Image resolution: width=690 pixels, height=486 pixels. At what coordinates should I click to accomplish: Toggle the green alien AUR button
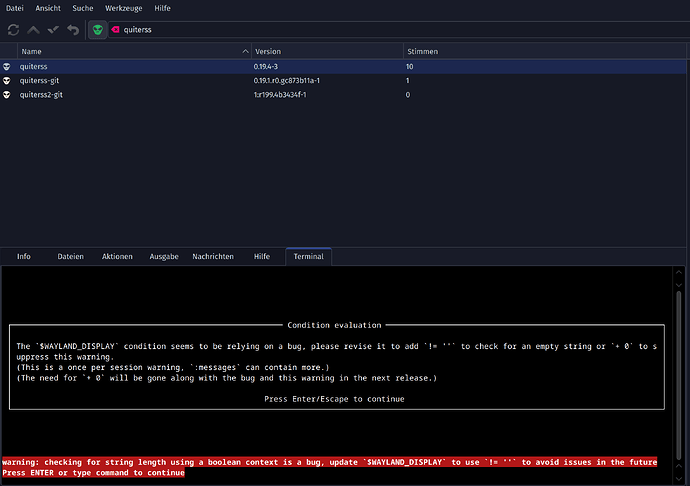click(98, 29)
